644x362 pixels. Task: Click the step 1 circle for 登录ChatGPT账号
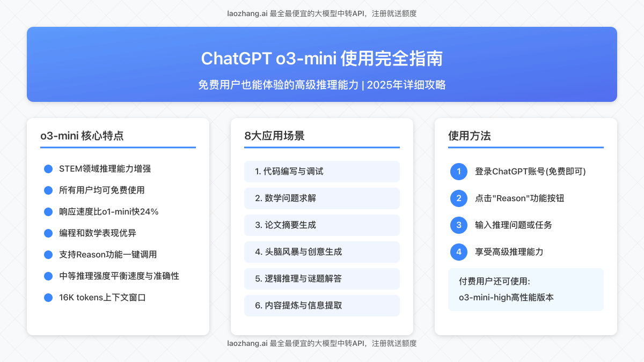click(459, 172)
